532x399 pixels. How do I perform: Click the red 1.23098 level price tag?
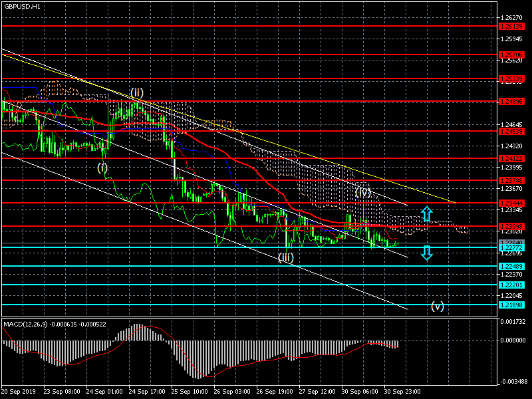tap(512, 226)
